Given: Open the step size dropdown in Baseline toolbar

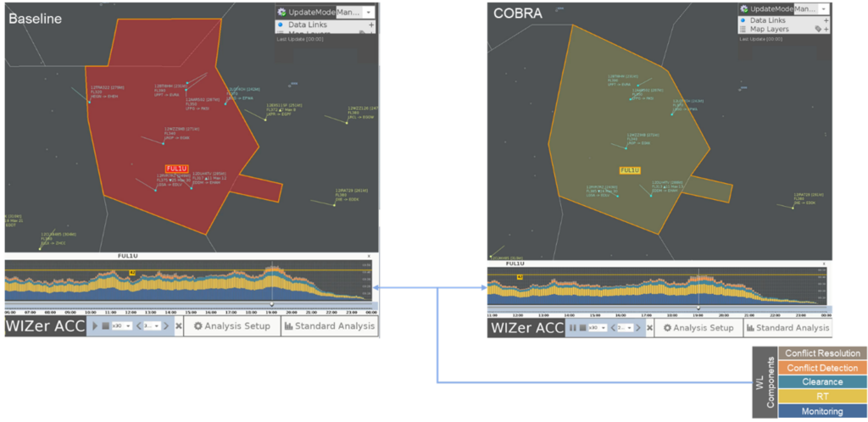Looking at the screenshot, I should pos(153,325).
